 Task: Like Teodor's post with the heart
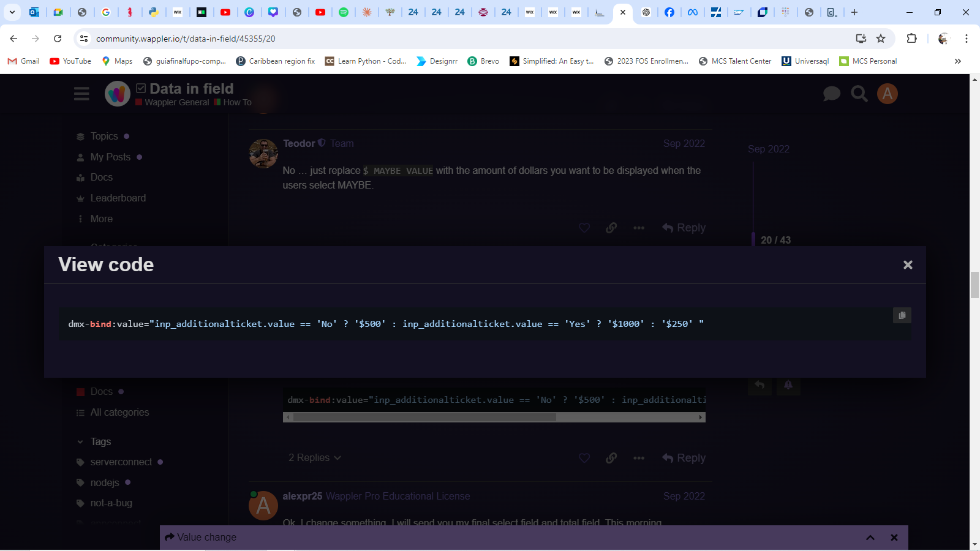click(x=584, y=228)
